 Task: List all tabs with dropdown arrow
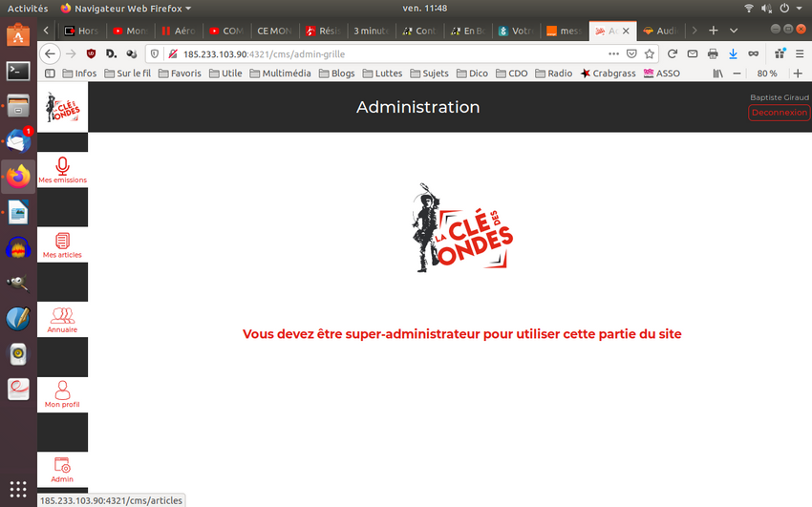[x=734, y=31]
